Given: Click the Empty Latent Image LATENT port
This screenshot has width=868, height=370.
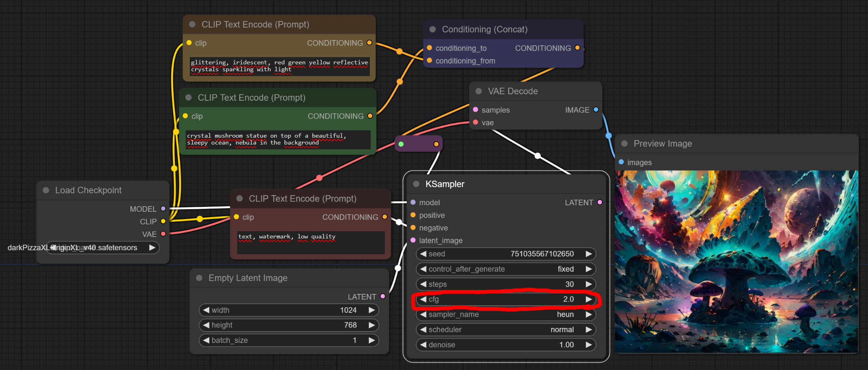Looking at the screenshot, I should coord(383,296).
